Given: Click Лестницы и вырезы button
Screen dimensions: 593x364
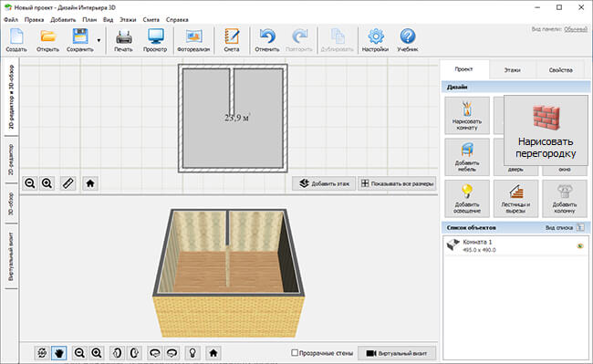Looking at the screenshot, I should point(515,199).
